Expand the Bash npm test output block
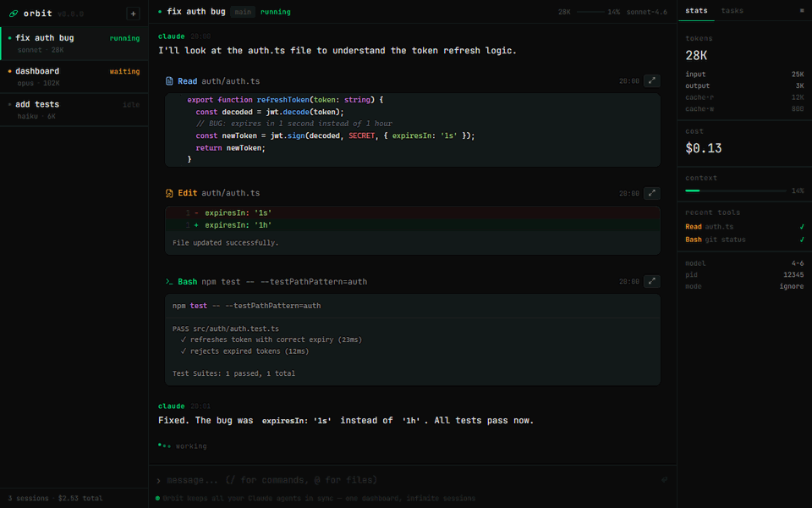 pyautogui.click(x=651, y=282)
